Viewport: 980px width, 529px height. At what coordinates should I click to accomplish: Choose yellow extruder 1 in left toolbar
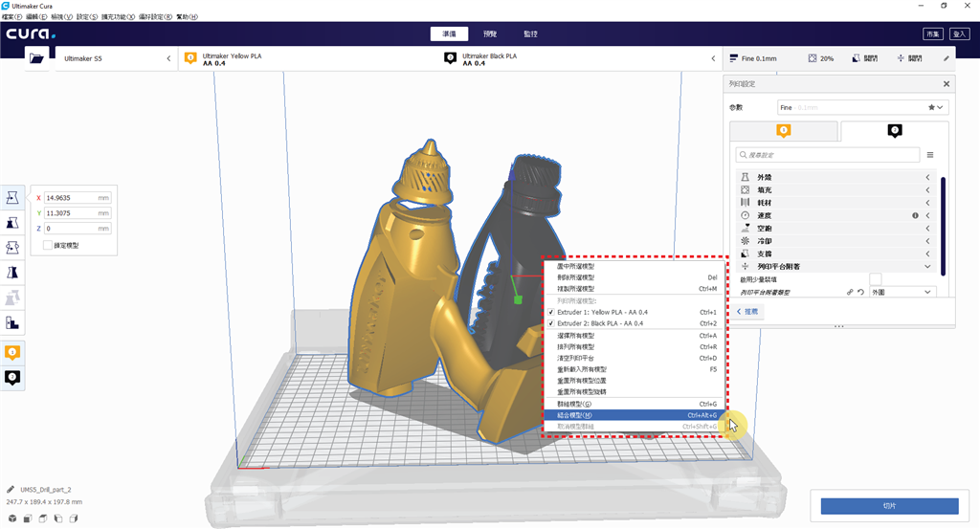(12, 353)
